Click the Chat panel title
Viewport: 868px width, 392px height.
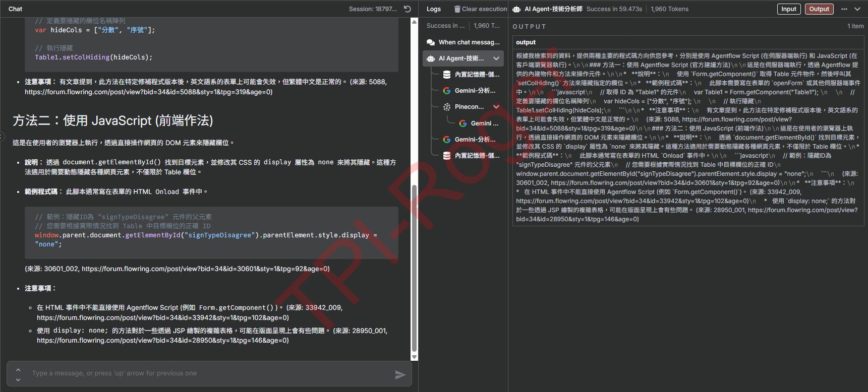16,9
